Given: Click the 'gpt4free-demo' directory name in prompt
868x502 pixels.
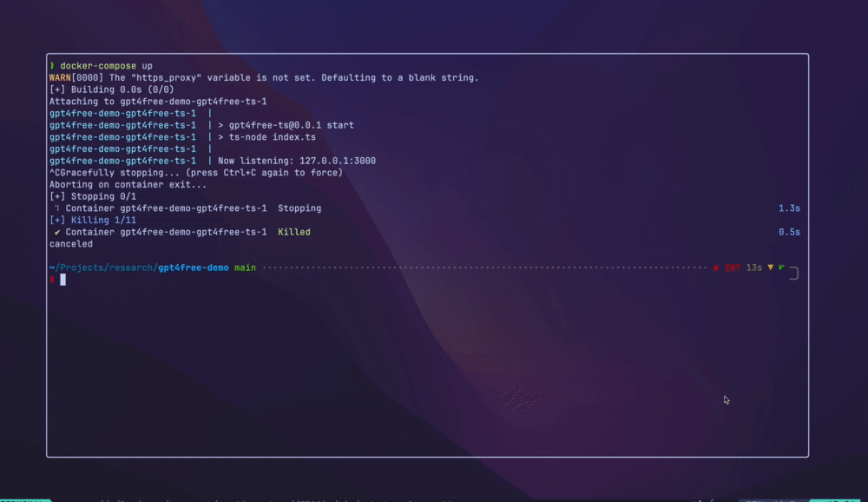Looking at the screenshot, I should pos(194,268).
